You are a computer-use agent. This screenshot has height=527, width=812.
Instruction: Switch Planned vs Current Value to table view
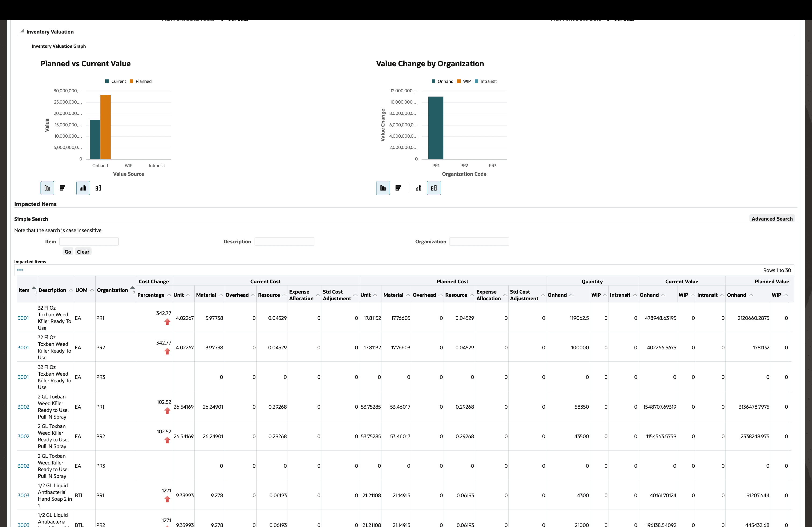coord(63,188)
